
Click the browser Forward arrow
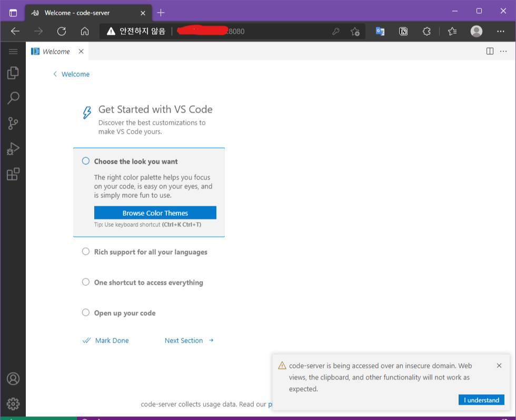pos(38,31)
